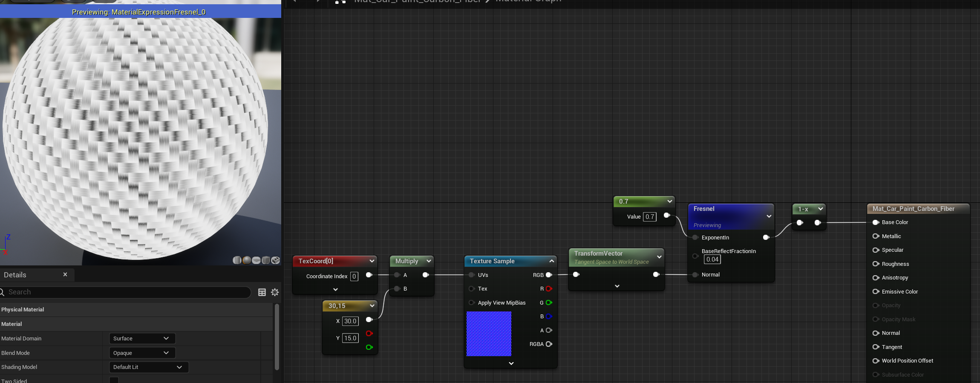Close the Details tab
Screen dimensions: 980x383
(x=65, y=275)
